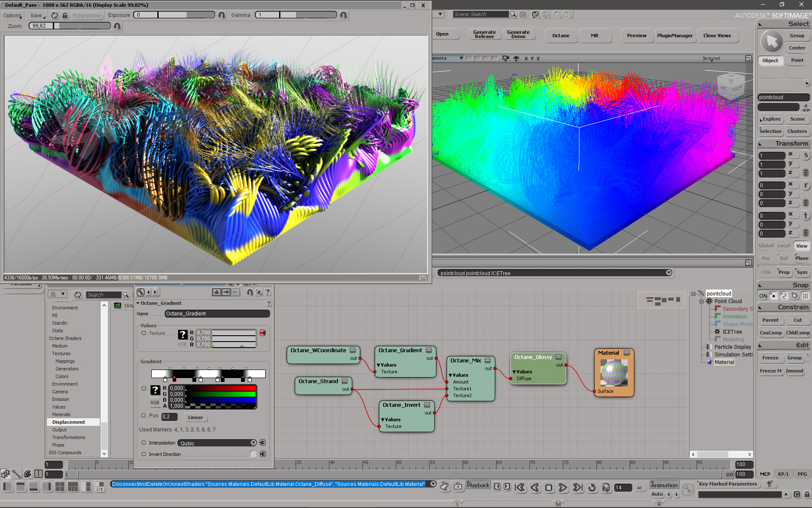Click the lock icon beside Progressive
Viewport: 812px width, 508px height.
(65, 15)
